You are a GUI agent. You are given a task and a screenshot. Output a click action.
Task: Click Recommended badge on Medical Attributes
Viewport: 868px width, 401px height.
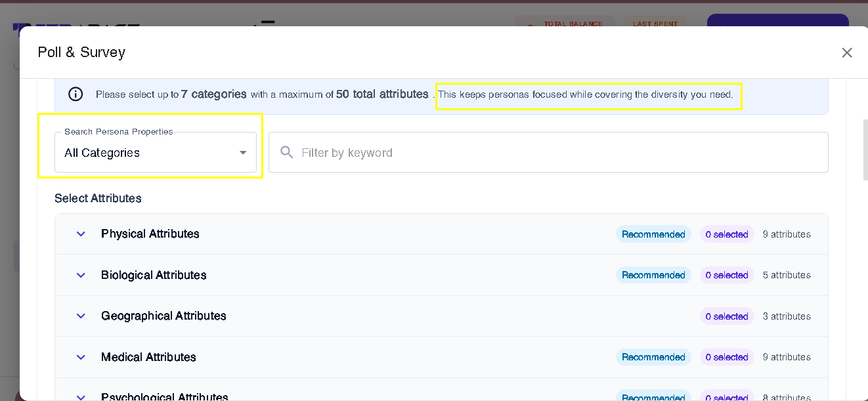click(x=653, y=357)
